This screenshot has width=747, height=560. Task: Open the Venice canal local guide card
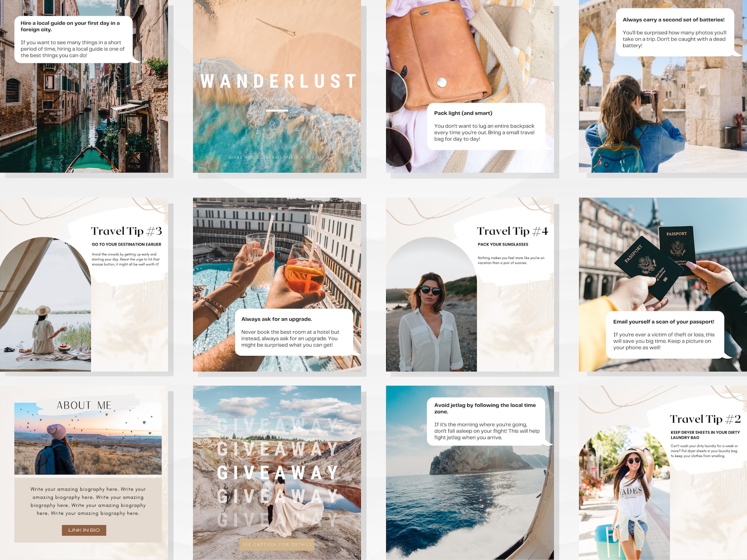84,86
